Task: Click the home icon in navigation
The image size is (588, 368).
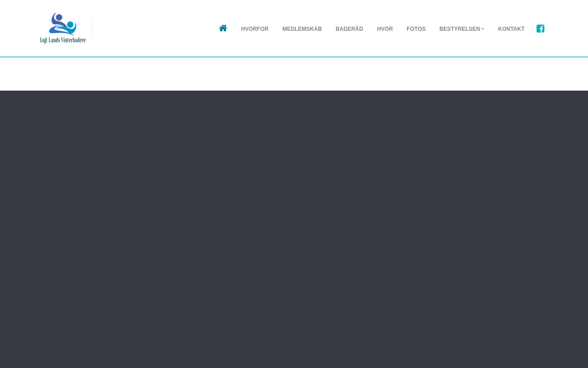Action: pyautogui.click(x=223, y=28)
